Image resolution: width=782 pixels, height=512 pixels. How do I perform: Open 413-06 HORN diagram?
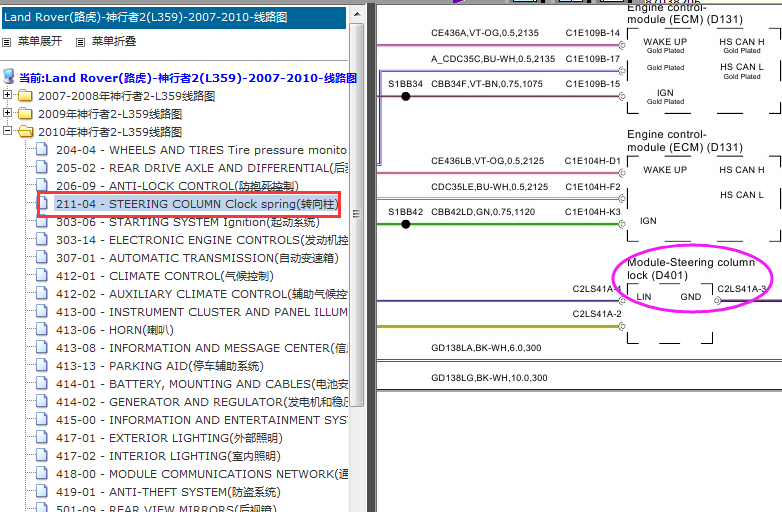pyautogui.click(x=115, y=330)
